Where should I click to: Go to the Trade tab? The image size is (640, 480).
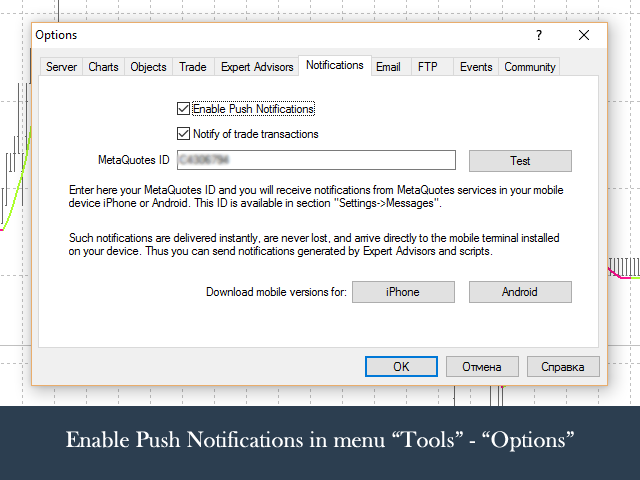coord(193,67)
